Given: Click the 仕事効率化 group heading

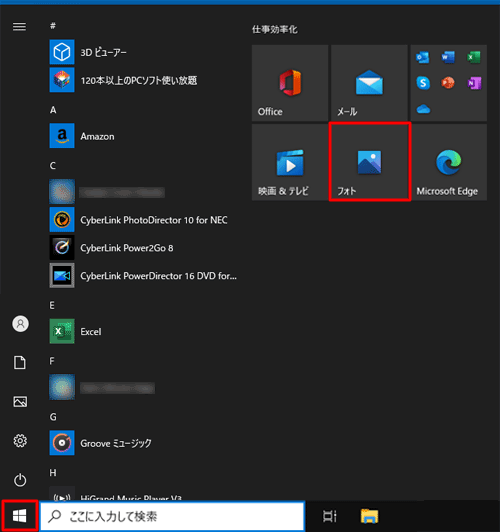Looking at the screenshot, I should tap(274, 30).
